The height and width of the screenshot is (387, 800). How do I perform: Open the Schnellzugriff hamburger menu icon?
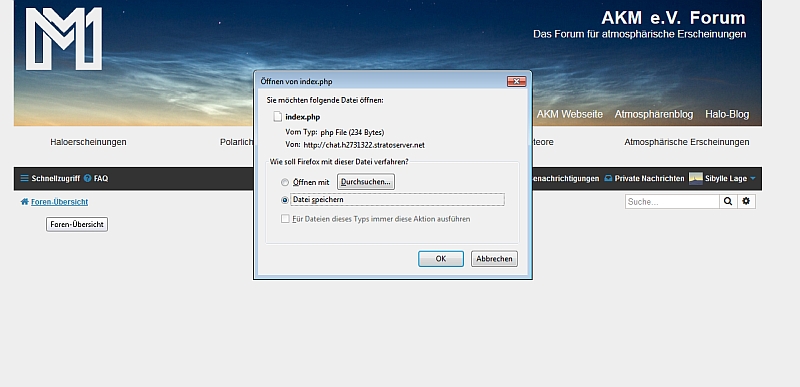24,178
